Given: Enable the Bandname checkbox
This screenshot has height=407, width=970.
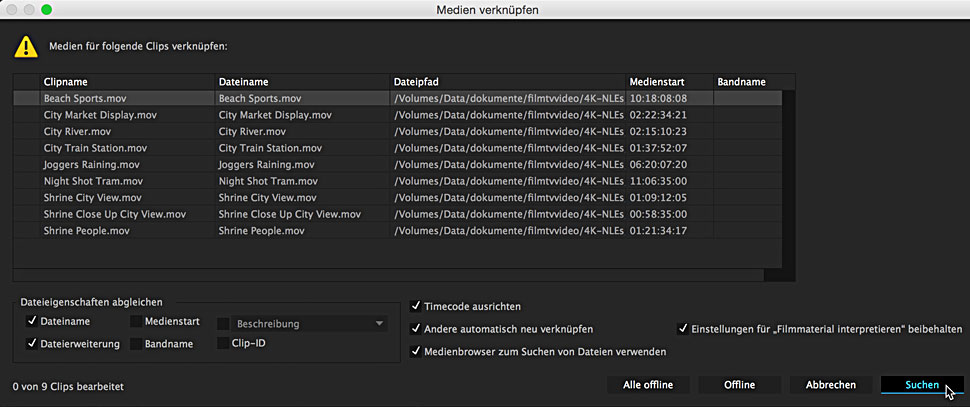Looking at the screenshot, I should [x=136, y=344].
